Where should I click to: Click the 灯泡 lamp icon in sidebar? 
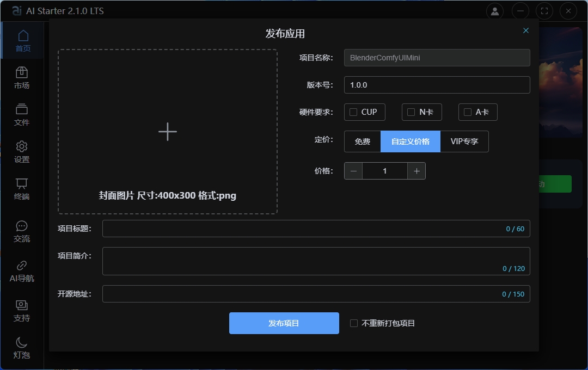(x=21, y=348)
